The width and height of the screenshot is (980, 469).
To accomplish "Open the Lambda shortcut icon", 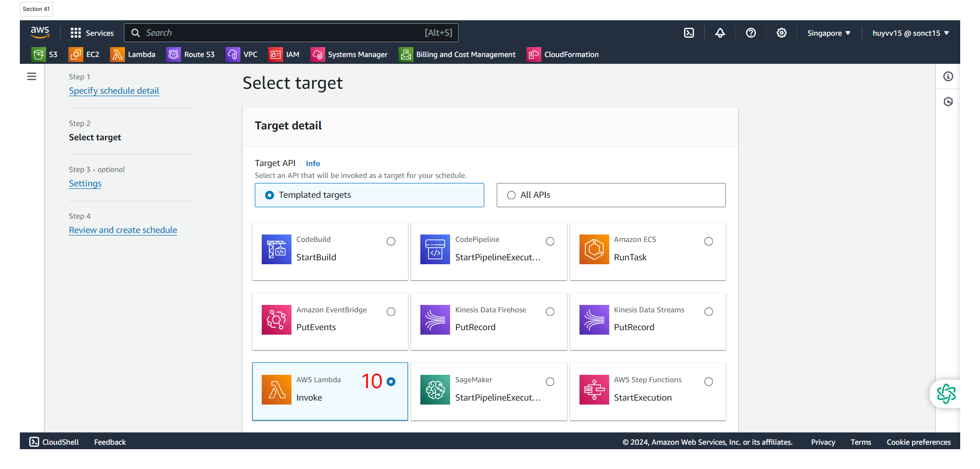I will click(x=117, y=55).
